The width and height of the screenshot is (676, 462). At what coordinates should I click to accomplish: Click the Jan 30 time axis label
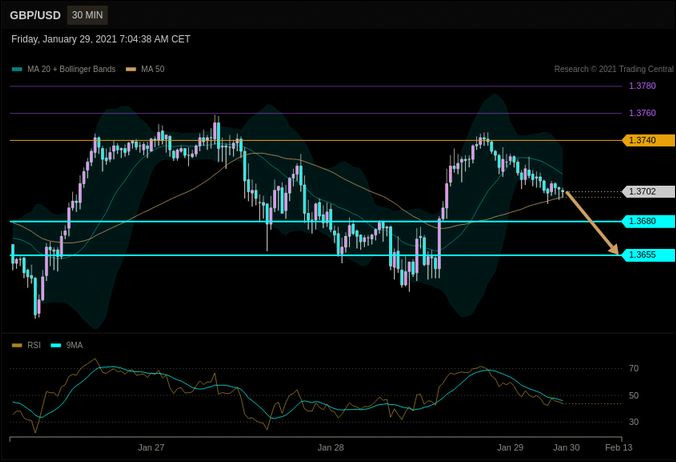[566, 447]
